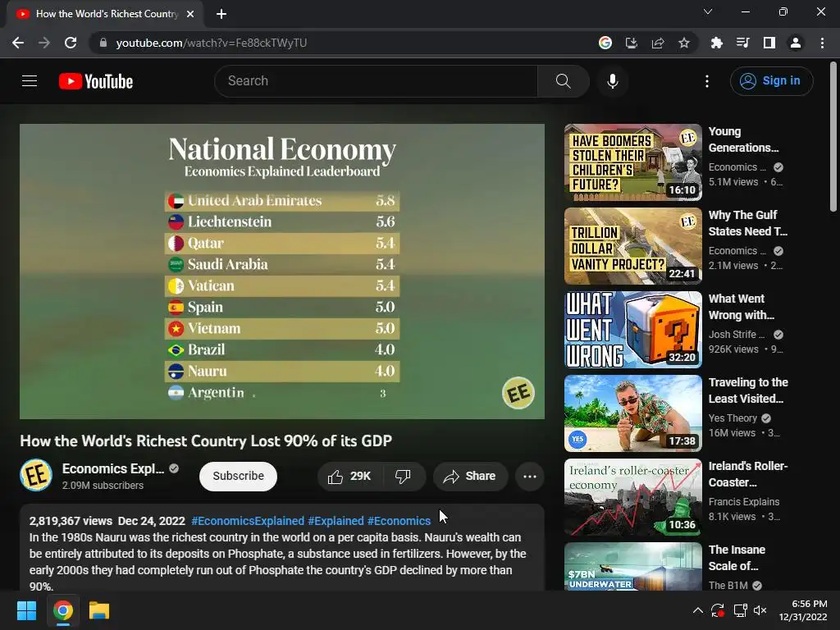Click the video player frame
The height and width of the screenshot is (630, 840).
(x=282, y=272)
